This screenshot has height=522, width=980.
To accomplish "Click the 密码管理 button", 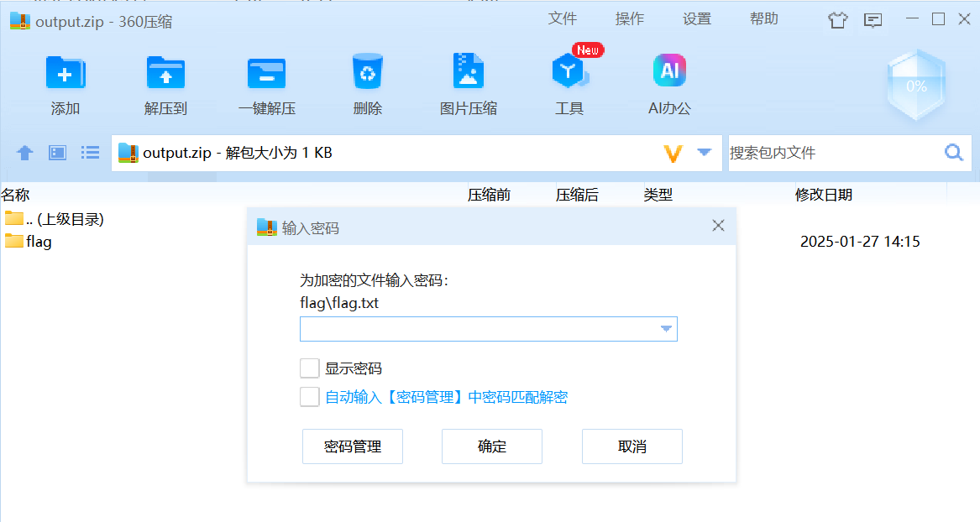I will [x=353, y=446].
